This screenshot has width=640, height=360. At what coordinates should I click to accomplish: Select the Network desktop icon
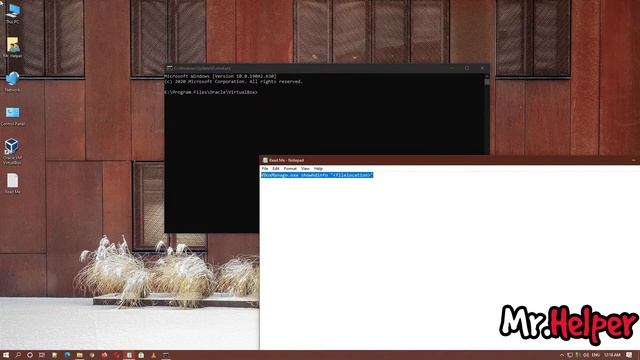pos(13,81)
